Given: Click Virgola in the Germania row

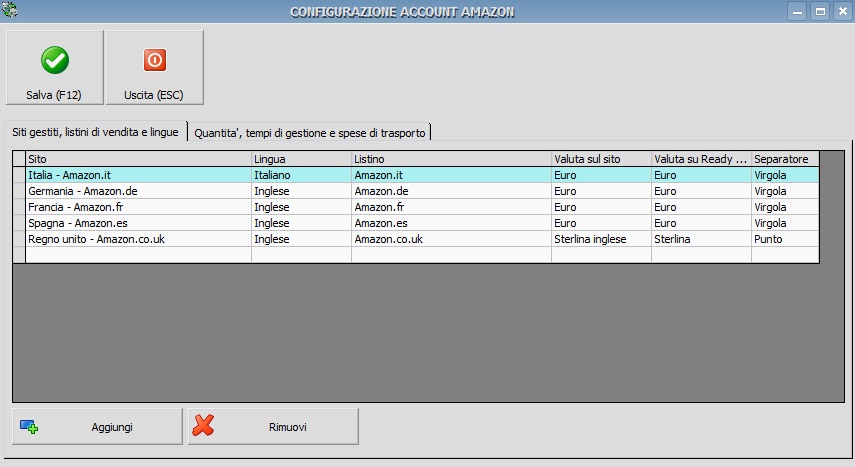Looking at the screenshot, I should [785, 191].
